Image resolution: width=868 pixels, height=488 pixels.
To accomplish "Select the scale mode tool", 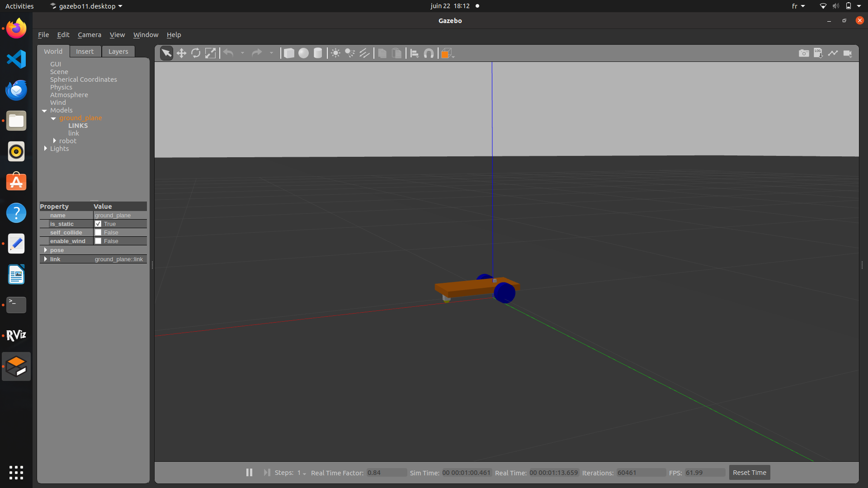I will point(210,53).
